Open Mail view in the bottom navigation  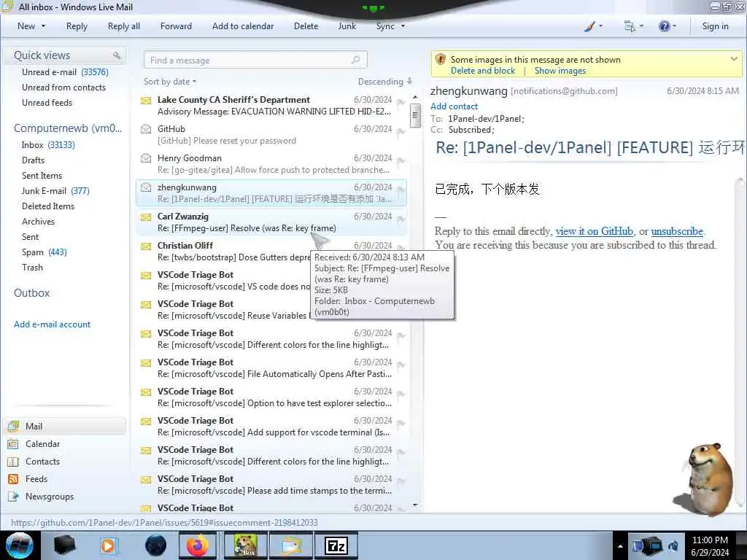[x=66, y=426]
